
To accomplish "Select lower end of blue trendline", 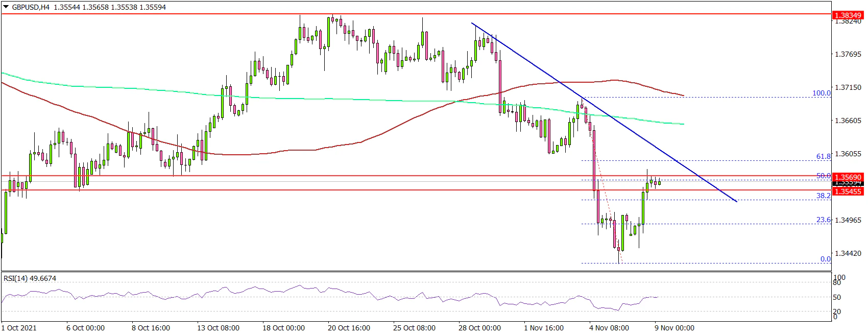I will 736,201.
